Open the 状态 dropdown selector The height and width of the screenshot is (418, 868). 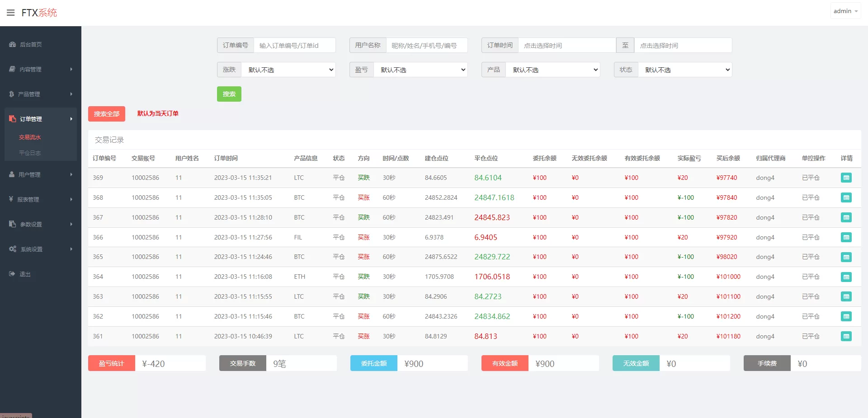(x=685, y=70)
